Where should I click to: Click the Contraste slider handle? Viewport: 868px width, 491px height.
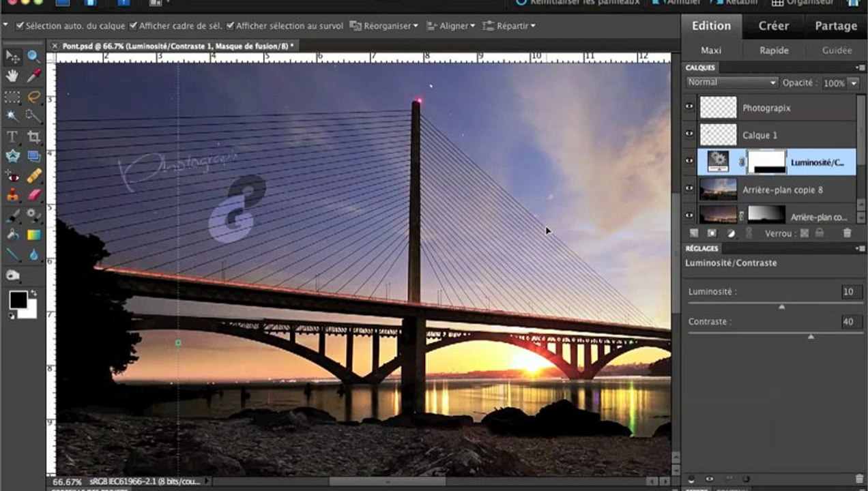tap(811, 337)
